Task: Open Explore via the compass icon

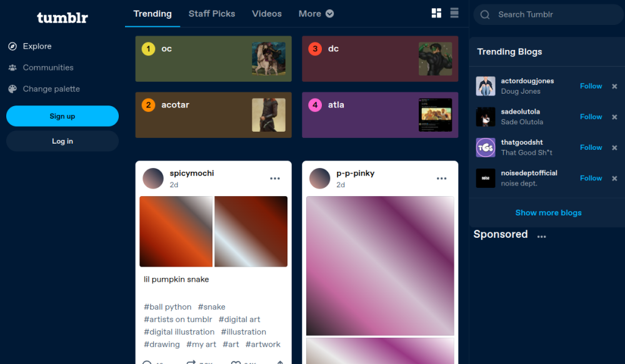Action: [x=12, y=46]
